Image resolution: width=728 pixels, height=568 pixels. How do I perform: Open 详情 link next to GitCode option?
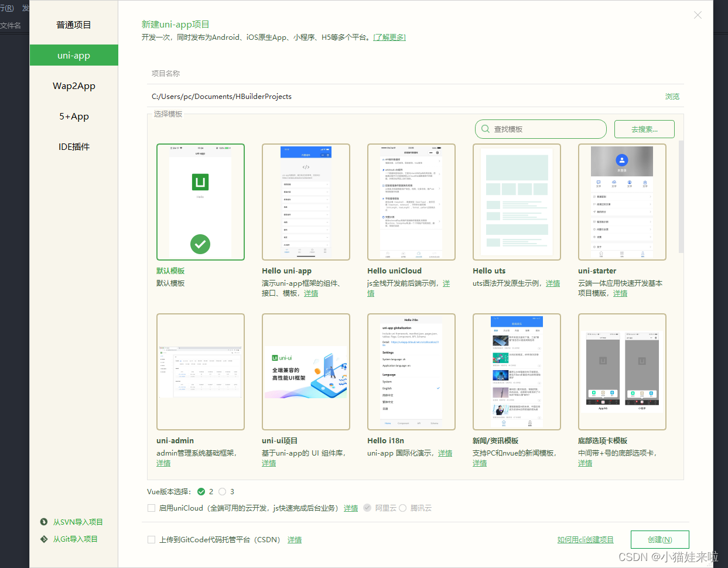point(295,540)
